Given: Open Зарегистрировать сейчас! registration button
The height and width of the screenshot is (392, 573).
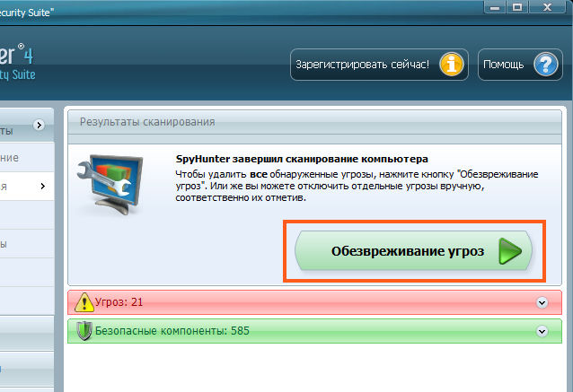Looking at the screenshot, I should coord(379,65).
